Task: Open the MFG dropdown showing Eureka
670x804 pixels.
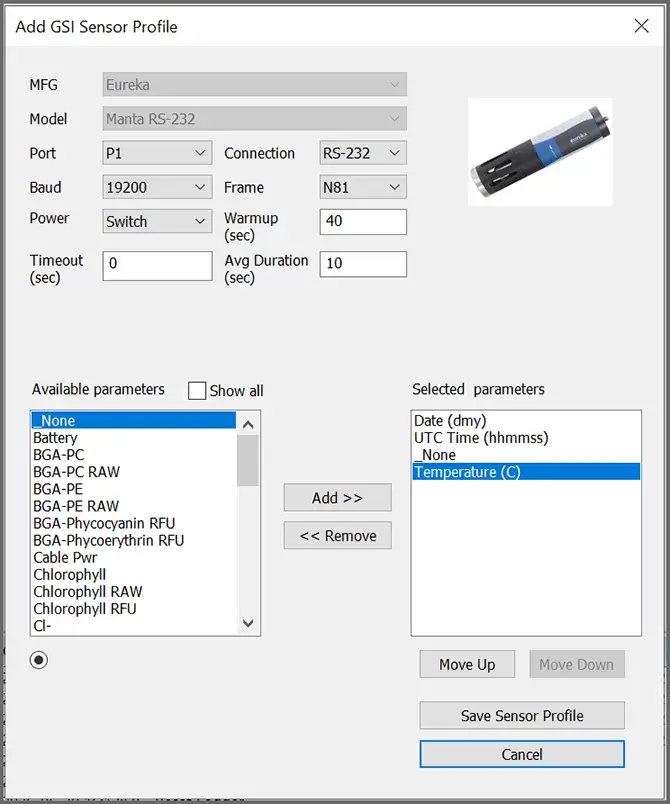Action: tap(255, 85)
